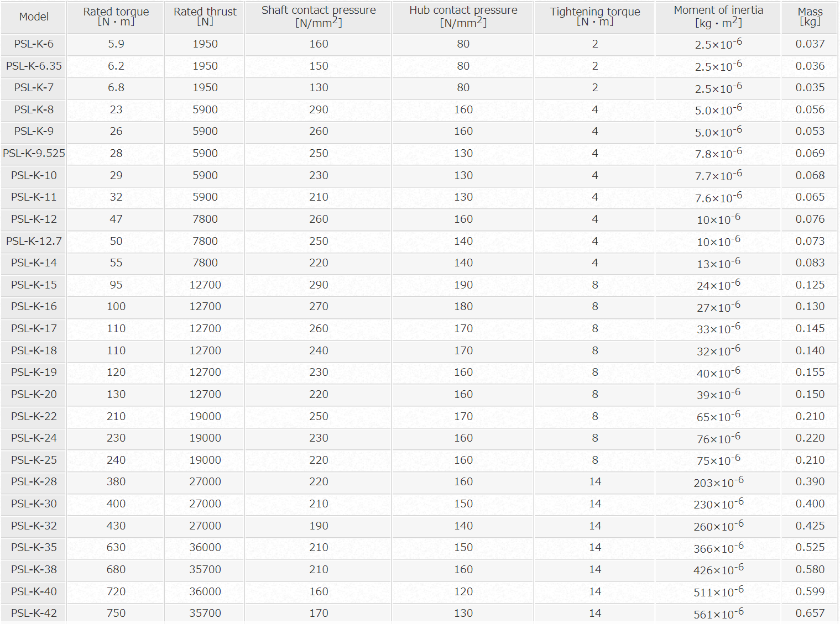Select model cell PSL-K-10

coord(34,176)
